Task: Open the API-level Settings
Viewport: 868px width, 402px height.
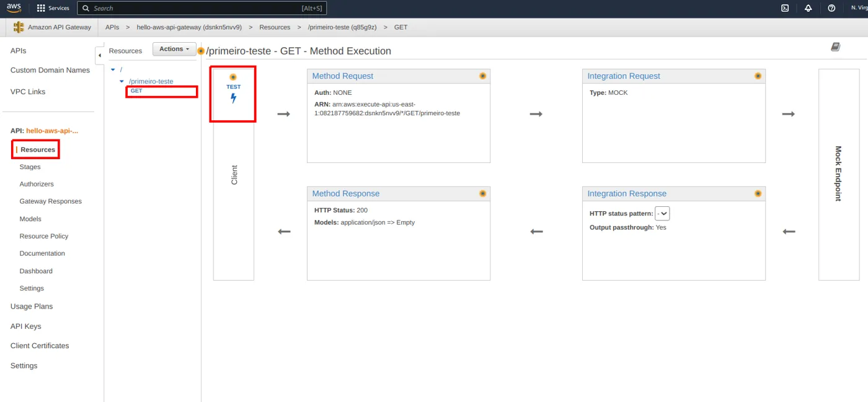Action: click(x=32, y=288)
